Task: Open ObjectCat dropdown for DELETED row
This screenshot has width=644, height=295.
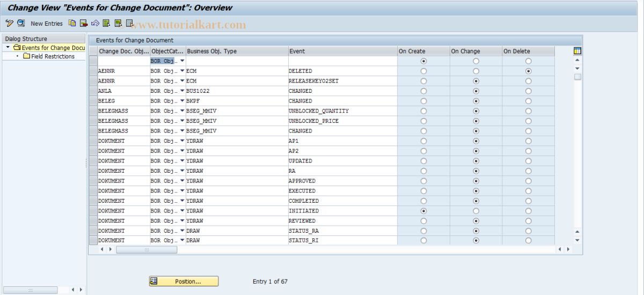Action: [182, 71]
